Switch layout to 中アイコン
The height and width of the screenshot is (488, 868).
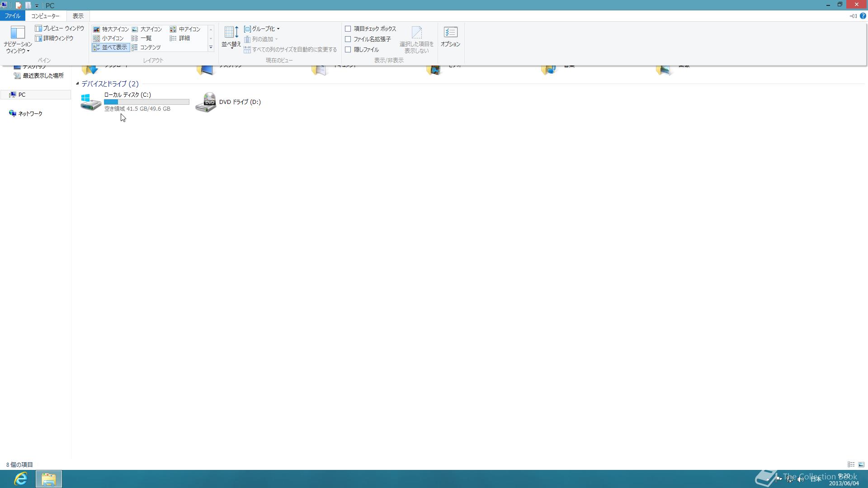pos(185,29)
